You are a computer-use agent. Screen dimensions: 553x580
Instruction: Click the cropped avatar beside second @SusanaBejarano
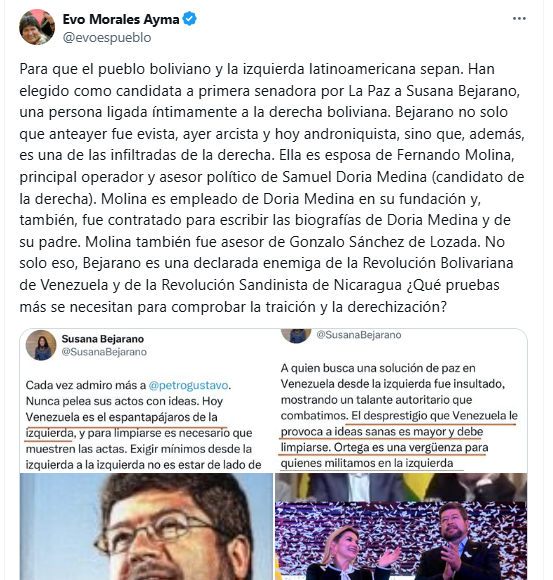click(296, 335)
